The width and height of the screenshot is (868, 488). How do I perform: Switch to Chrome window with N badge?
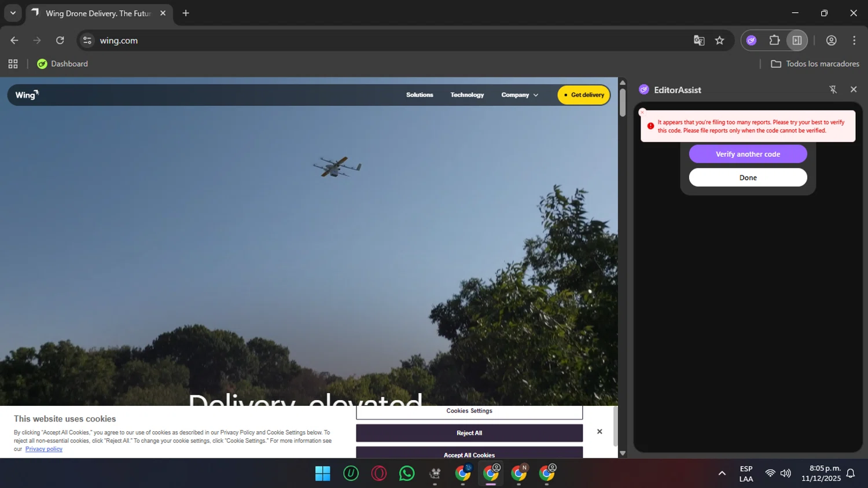click(x=519, y=474)
